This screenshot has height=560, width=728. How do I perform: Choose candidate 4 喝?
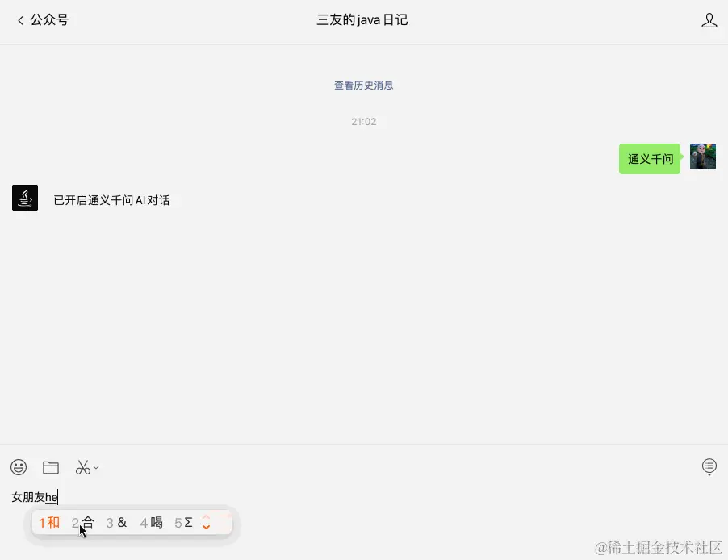(152, 523)
